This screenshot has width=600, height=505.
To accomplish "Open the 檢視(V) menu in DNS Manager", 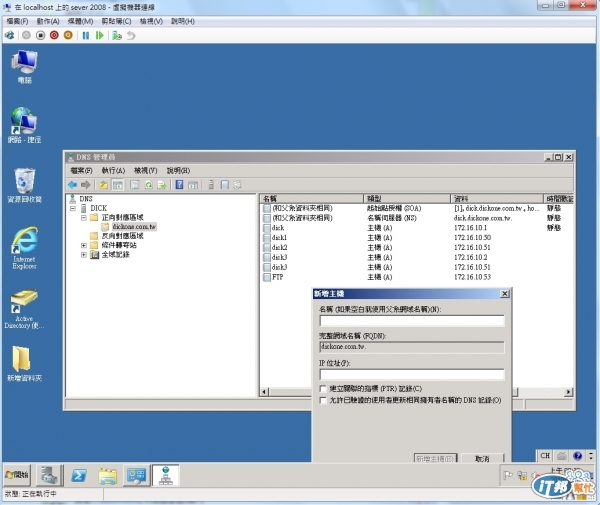I will pyautogui.click(x=145, y=171).
